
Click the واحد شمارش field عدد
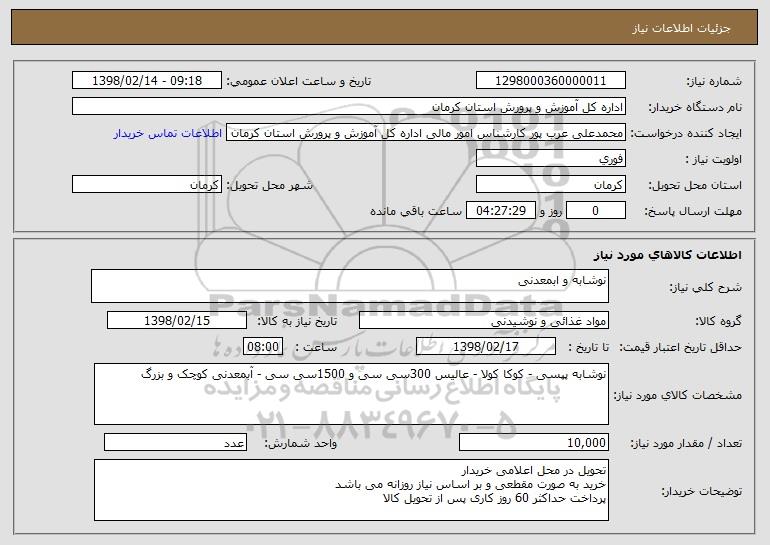(x=175, y=442)
